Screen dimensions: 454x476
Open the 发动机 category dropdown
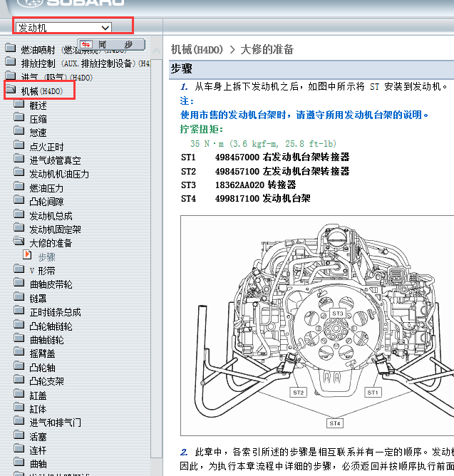point(63,28)
